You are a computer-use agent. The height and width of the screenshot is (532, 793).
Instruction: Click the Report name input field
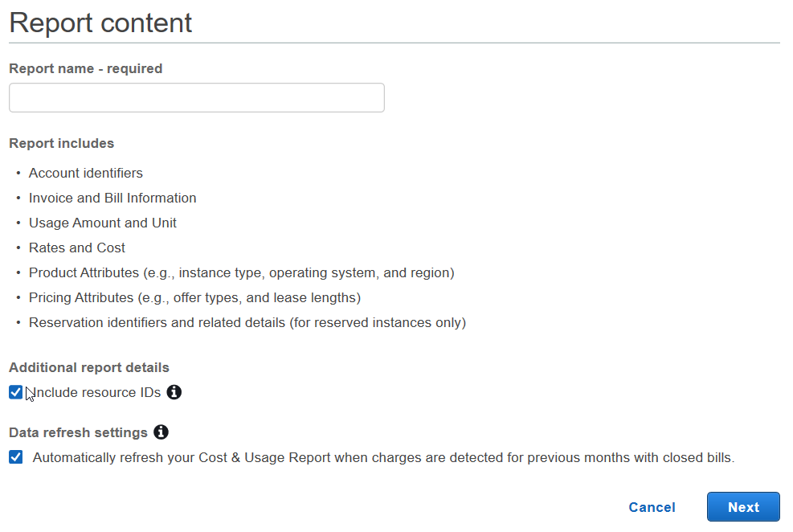196,98
